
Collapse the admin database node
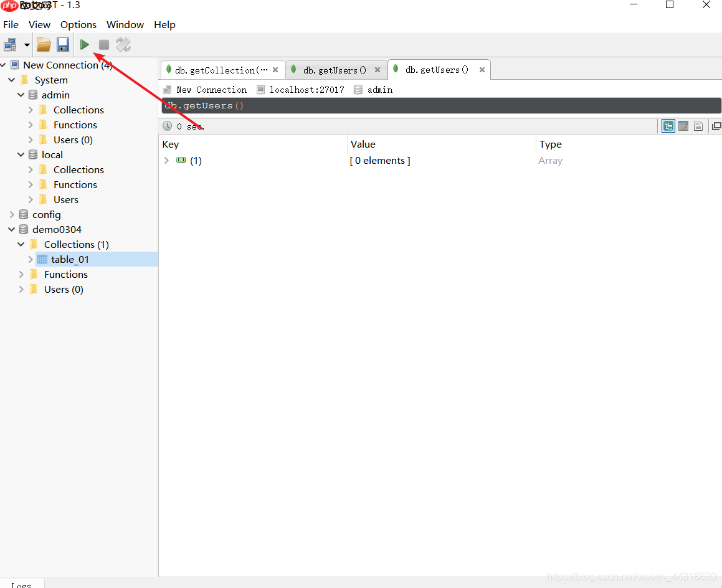click(21, 95)
